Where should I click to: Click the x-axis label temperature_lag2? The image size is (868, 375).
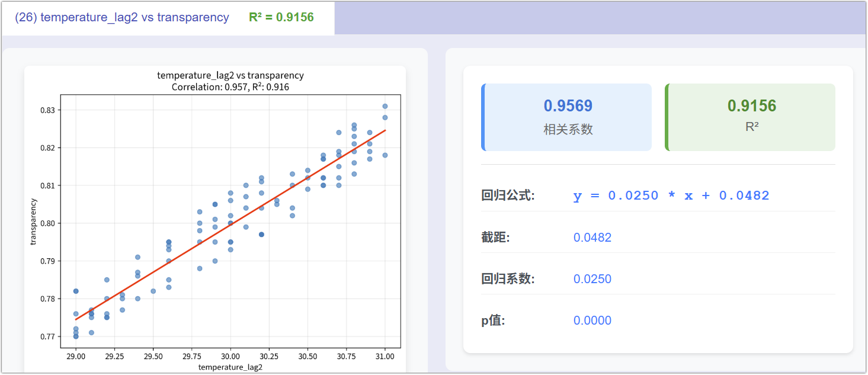[230, 367]
